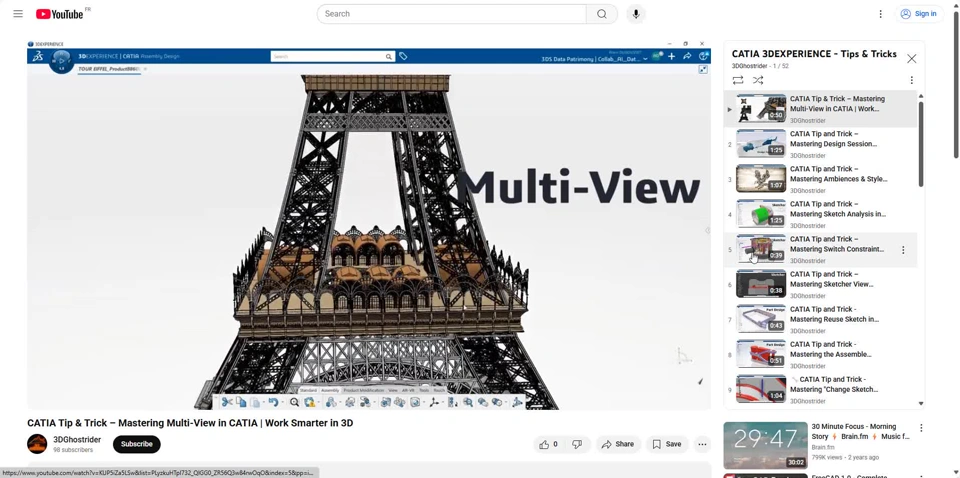Share this CATIA video
This screenshot has width=960, height=478.
pos(618,445)
